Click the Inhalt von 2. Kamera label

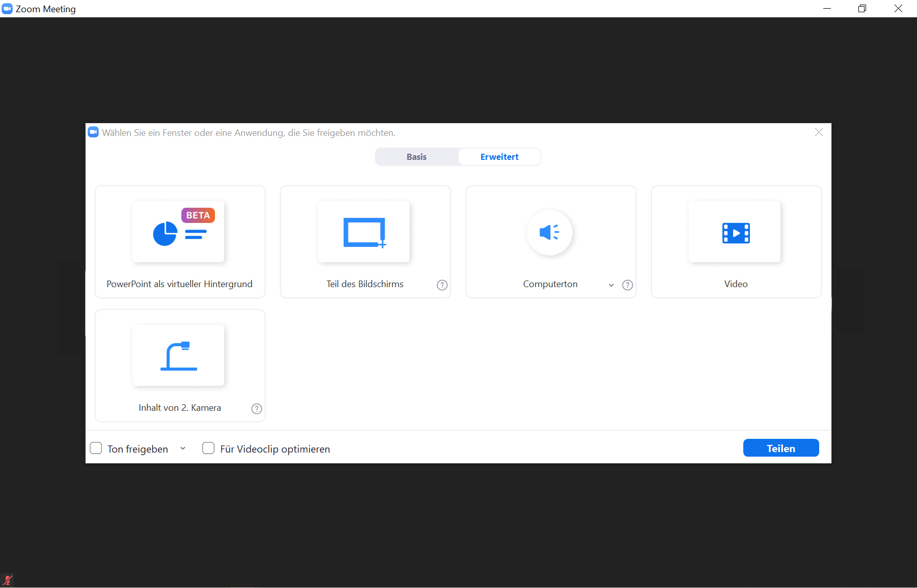click(x=180, y=408)
